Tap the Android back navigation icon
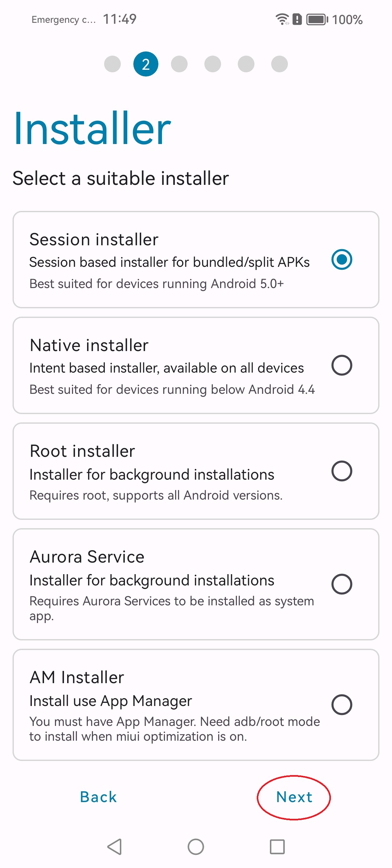The height and width of the screenshot is (868, 392). click(x=115, y=846)
